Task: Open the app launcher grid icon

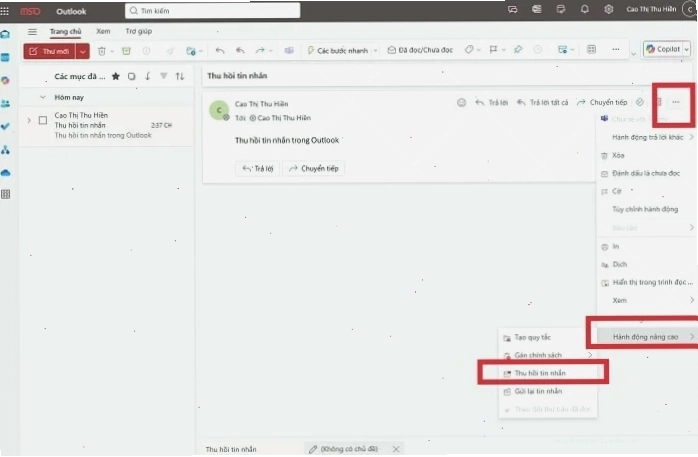Action: 5,11
